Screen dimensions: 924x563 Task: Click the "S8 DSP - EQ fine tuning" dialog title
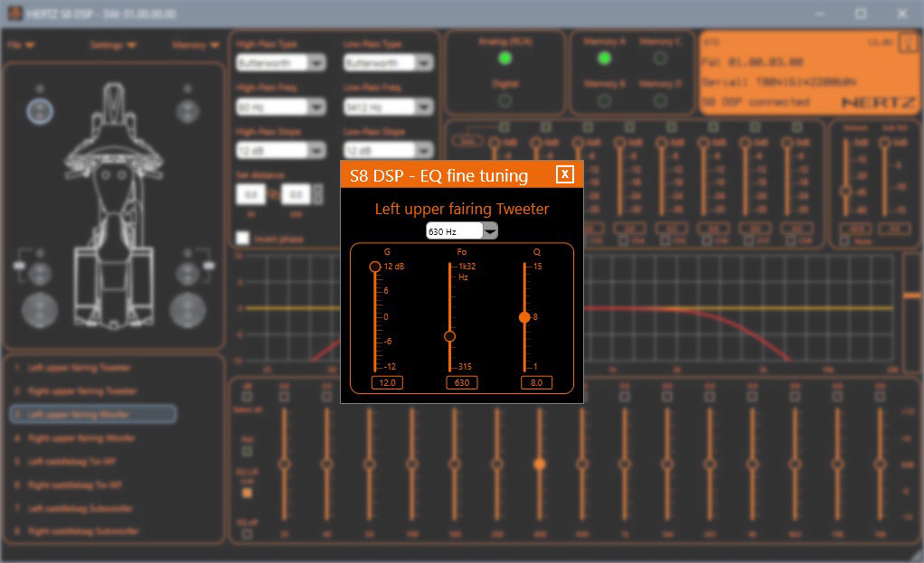(x=439, y=175)
